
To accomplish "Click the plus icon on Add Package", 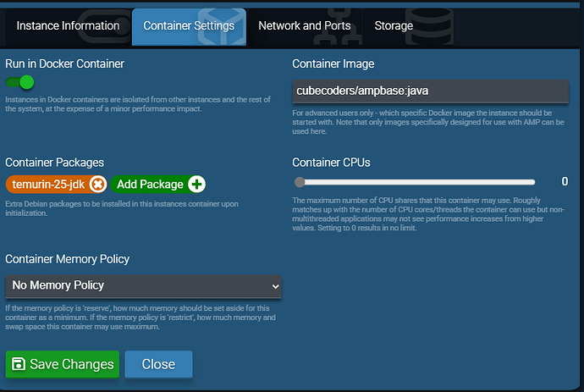I will (196, 184).
